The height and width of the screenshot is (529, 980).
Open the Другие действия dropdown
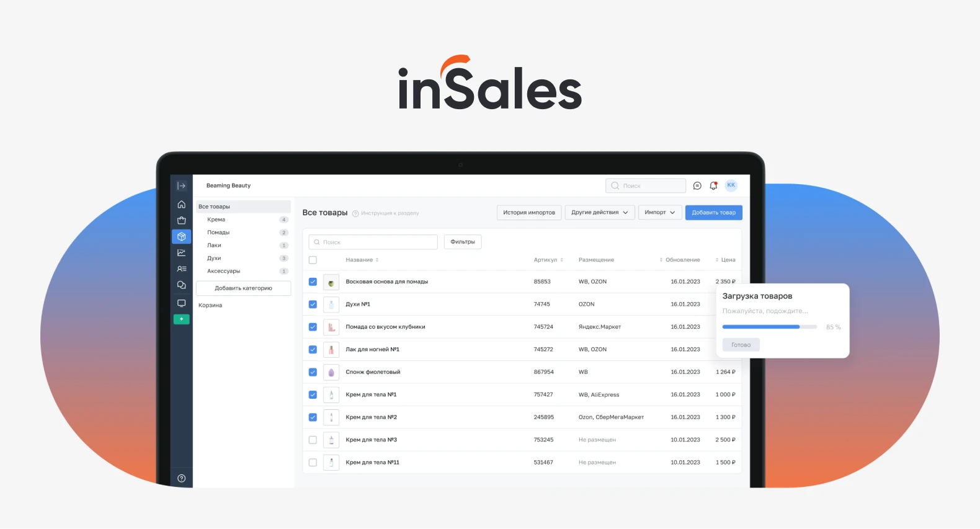[x=600, y=213]
